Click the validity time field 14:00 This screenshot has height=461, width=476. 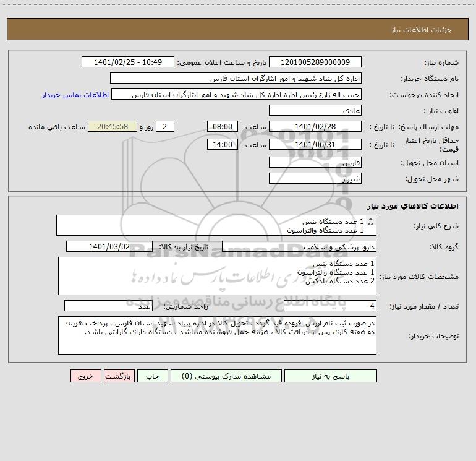tap(222, 144)
